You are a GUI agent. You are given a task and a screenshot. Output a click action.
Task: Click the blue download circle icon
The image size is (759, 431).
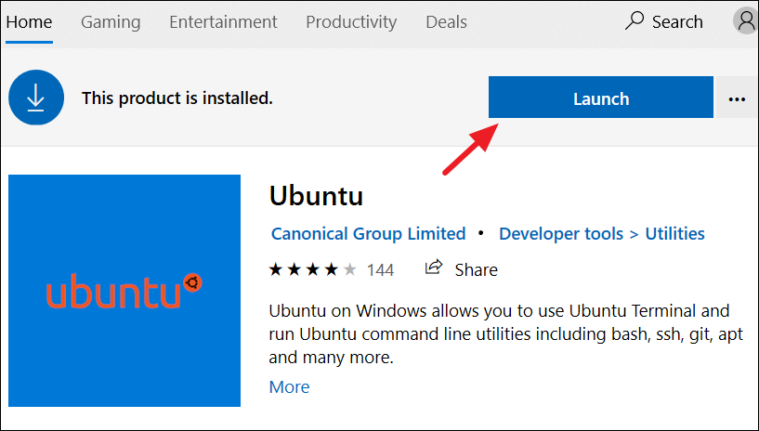36,98
